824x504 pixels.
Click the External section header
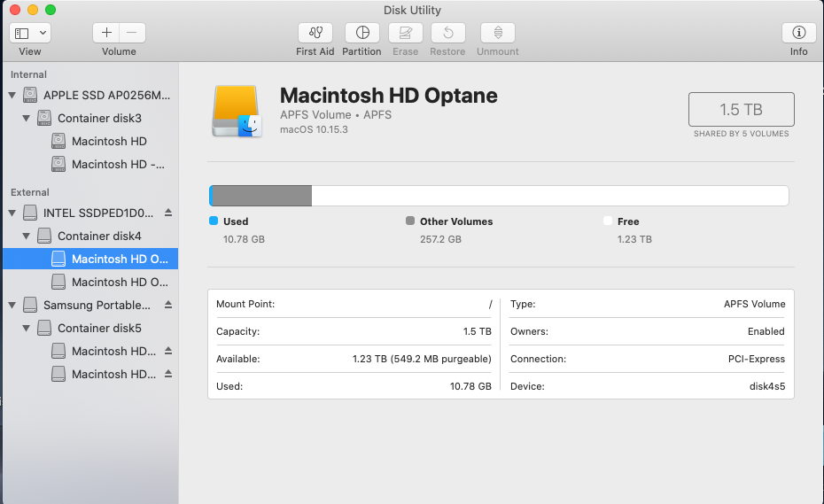30,192
